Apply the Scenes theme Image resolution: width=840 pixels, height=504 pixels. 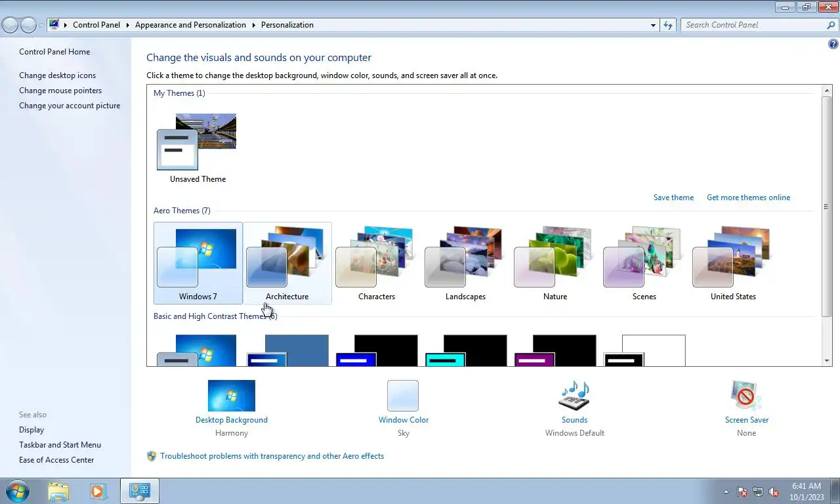(644, 263)
